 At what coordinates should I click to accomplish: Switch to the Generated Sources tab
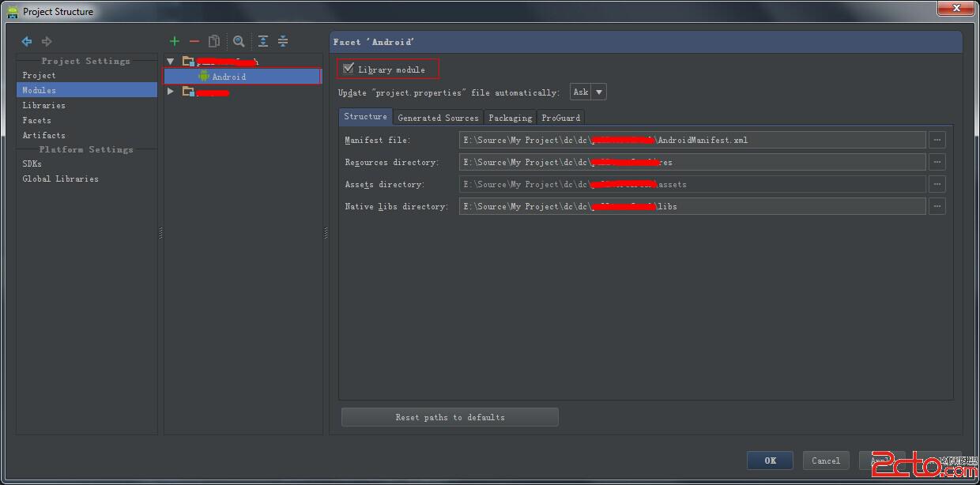(x=438, y=118)
